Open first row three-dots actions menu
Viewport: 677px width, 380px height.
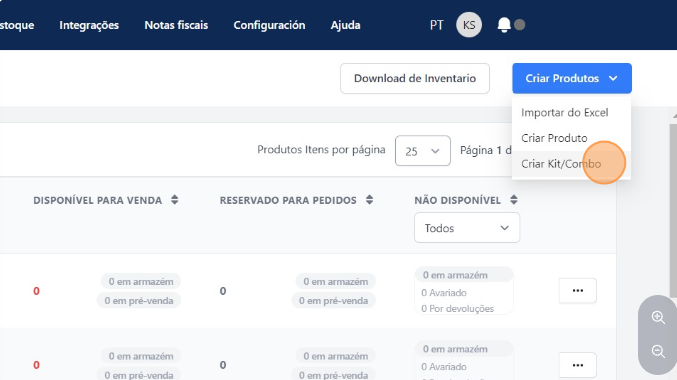[578, 291]
